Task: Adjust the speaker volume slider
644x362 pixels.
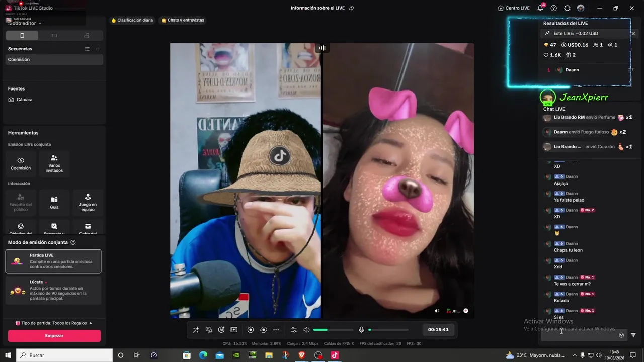Action: [x=333, y=330]
